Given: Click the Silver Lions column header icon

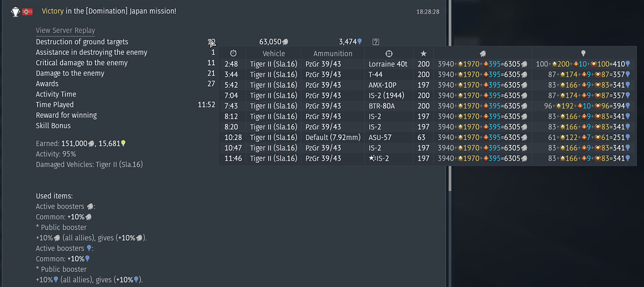Looking at the screenshot, I should point(482,53).
